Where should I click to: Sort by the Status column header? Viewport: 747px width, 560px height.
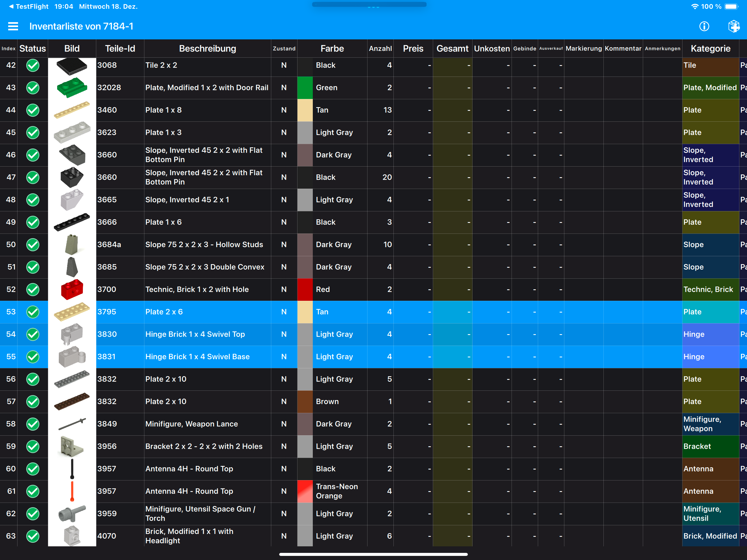(33, 48)
